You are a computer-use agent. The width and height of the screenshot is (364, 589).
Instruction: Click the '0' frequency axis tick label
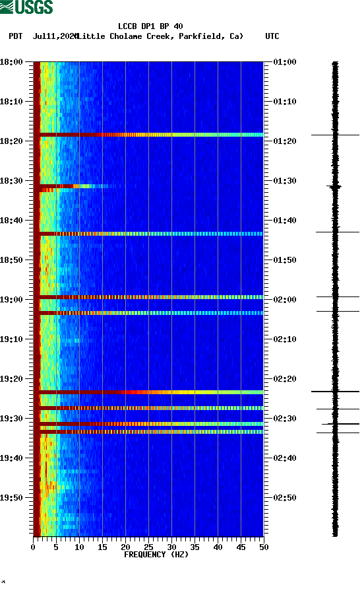click(x=33, y=547)
